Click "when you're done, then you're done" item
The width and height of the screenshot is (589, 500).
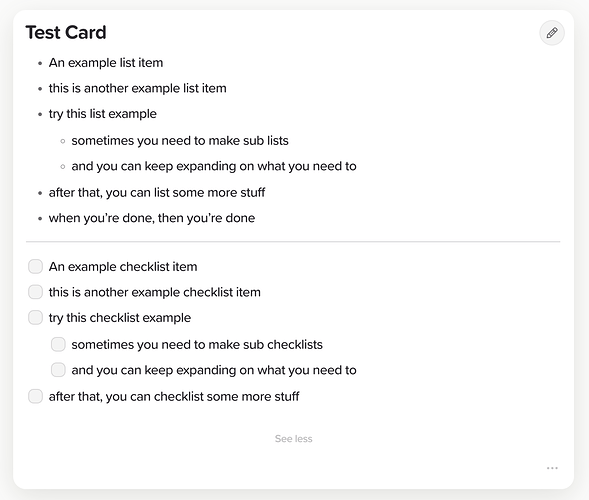(x=152, y=218)
